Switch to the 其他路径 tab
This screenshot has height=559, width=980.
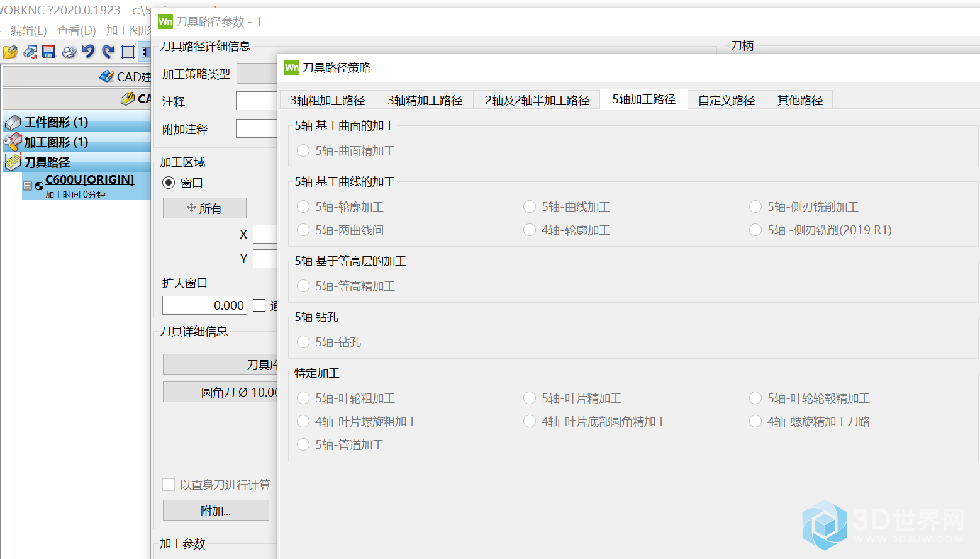click(800, 100)
